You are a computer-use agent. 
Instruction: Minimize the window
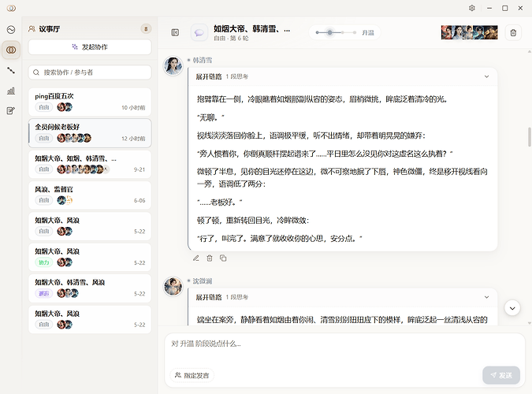click(489, 8)
